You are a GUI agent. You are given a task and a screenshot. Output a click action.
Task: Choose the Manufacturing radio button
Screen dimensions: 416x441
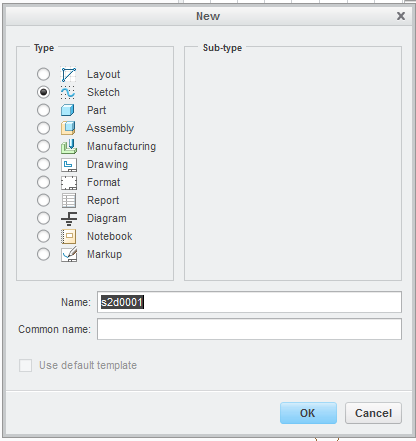coord(43,146)
